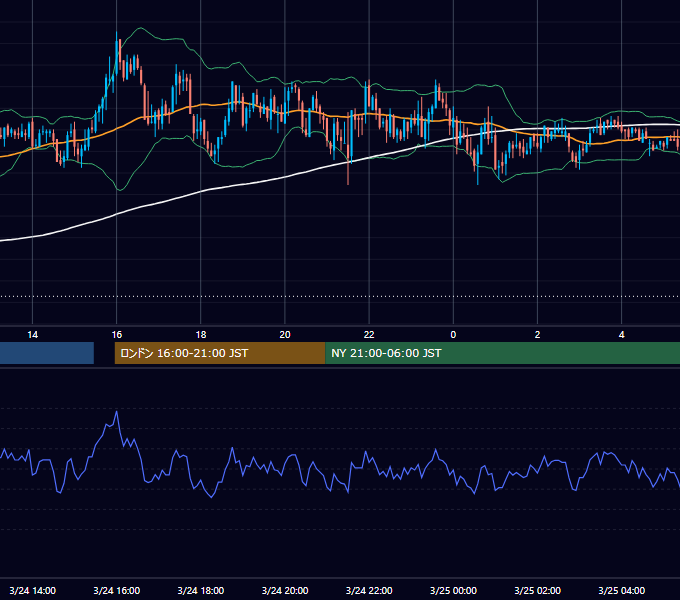Click the 3/25 04:00 indicator axis label
The height and width of the screenshot is (600, 680).
[621, 590]
